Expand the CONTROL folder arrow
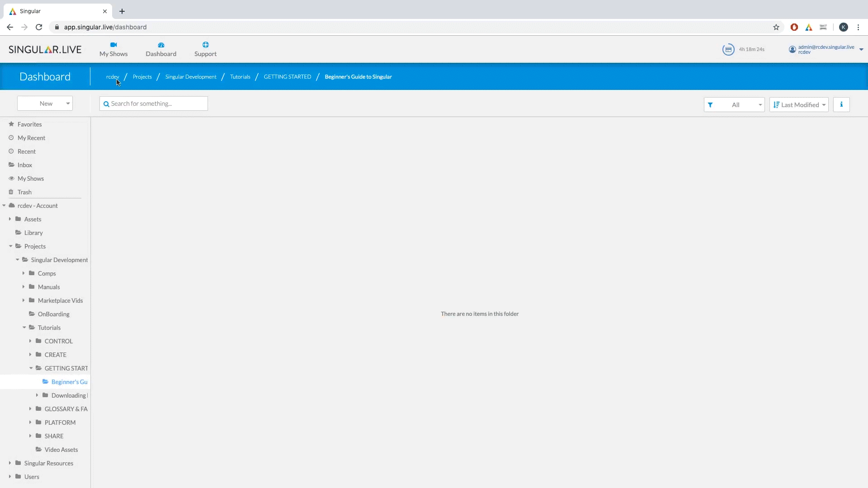 coord(30,341)
